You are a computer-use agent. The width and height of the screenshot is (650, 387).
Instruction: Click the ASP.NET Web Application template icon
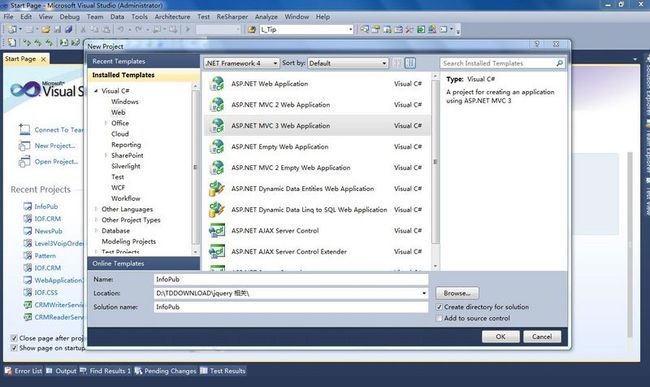[x=217, y=84]
